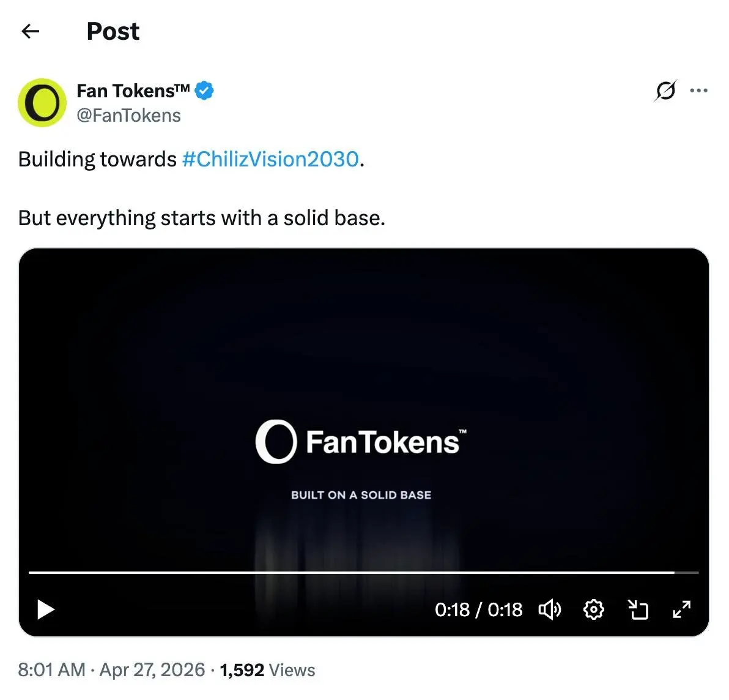
Task: Enter fullscreen video mode
Action: click(681, 609)
